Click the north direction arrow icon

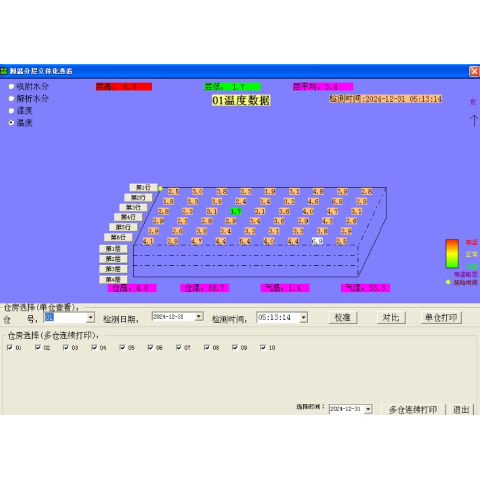click(x=474, y=121)
